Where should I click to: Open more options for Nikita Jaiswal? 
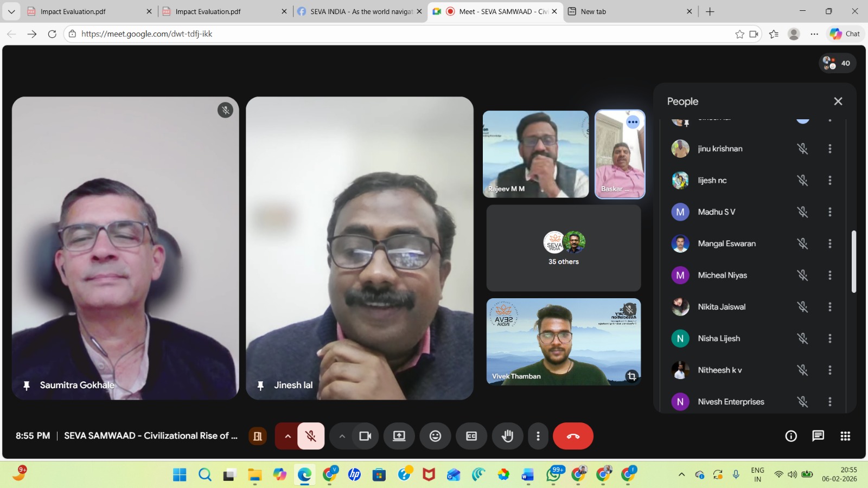(829, 307)
